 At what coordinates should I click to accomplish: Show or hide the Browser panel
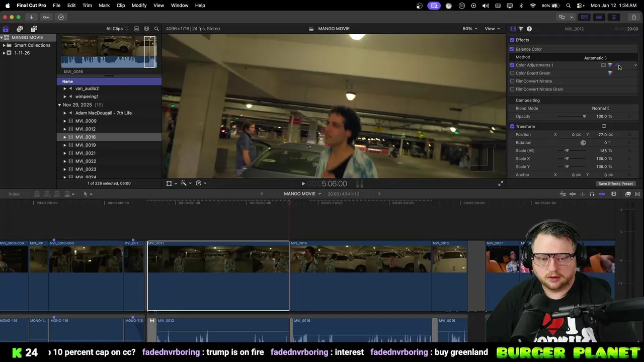coord(584,17)
